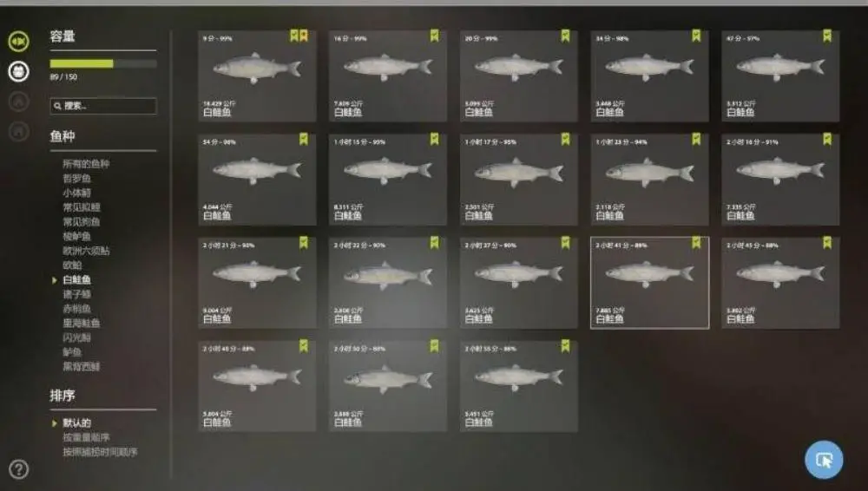Image resolution: width=868 pixels, height=491 pixels.
Task: Click the green ribbon badge on 16分 fish card
Action: (435, 36)
